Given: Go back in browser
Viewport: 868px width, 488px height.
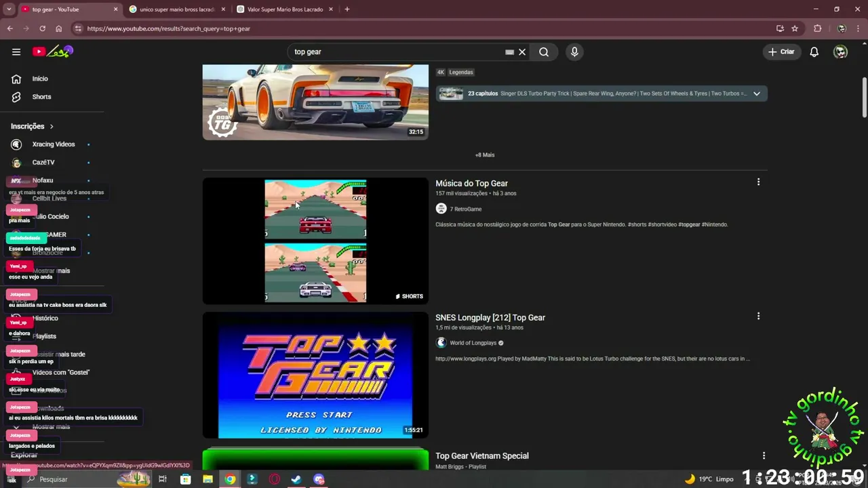Looking at the screenshot, I should 9,28.
